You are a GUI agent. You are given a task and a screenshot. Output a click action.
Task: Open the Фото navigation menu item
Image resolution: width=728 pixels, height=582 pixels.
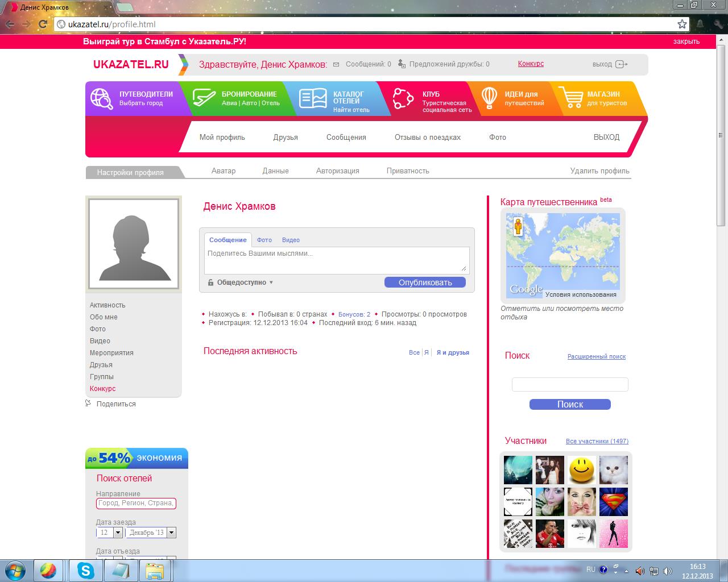tap(498, 137)
